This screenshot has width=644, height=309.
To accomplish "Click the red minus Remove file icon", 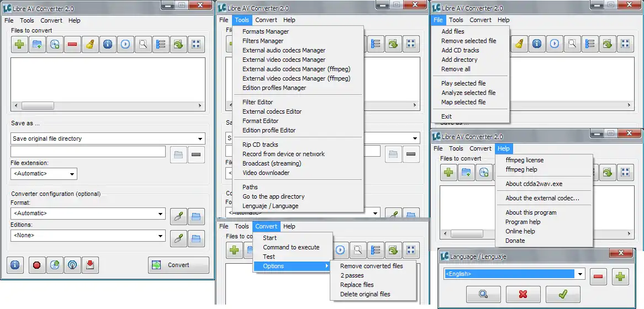I will (x=72, y=44).
